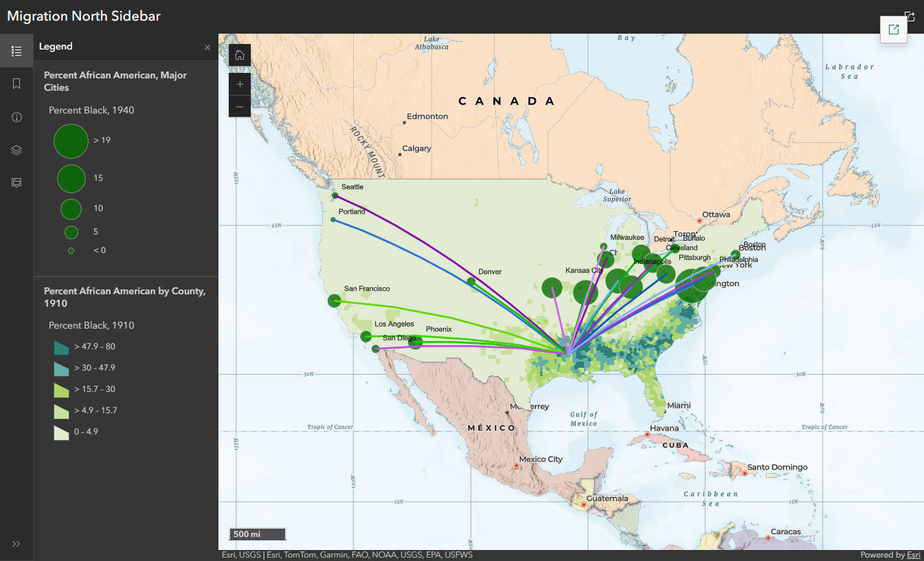Open the Layers panel icon

[x=16, y=150]
